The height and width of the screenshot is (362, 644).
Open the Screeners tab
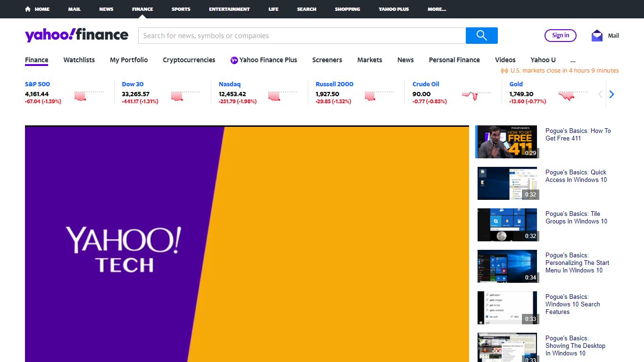tap(327, 60)
